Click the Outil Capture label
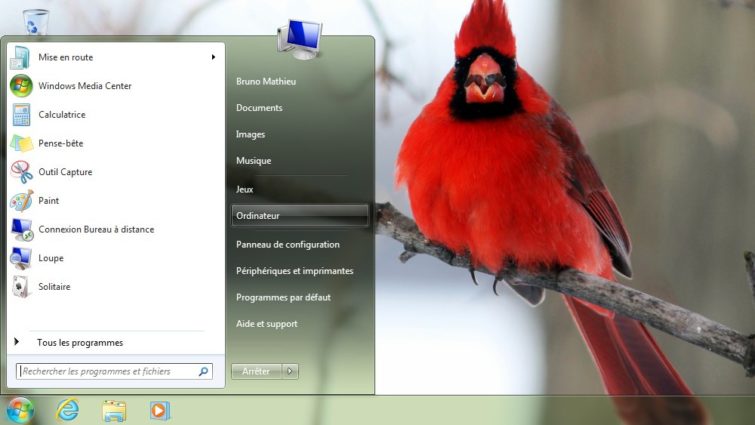755x425 pixels. pos(65,172)
